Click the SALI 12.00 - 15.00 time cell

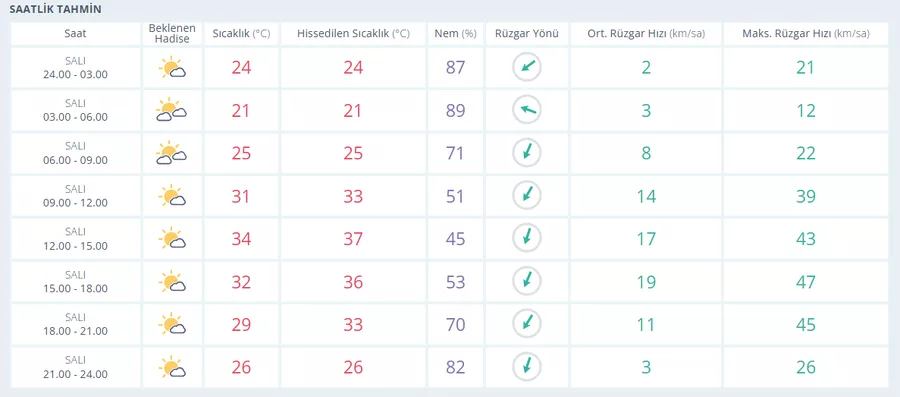75,239
